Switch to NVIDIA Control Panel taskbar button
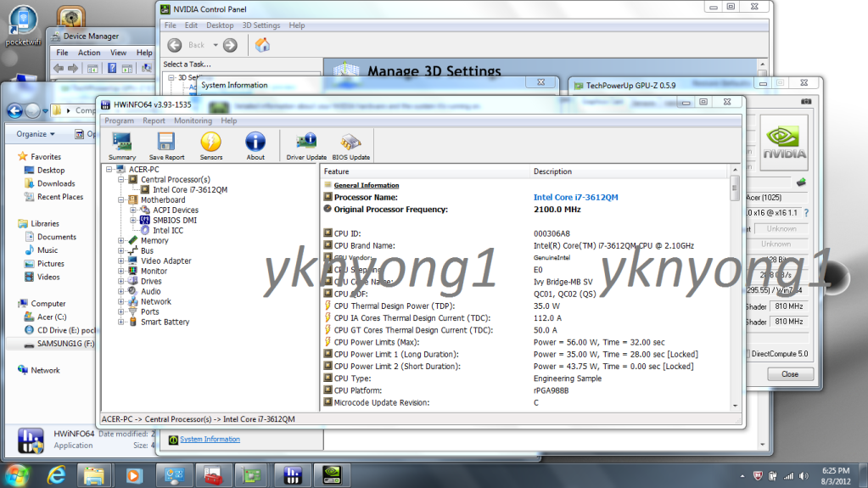Image resolution: width=868 pixels, height=488 pixels. [x=332, y=475]
